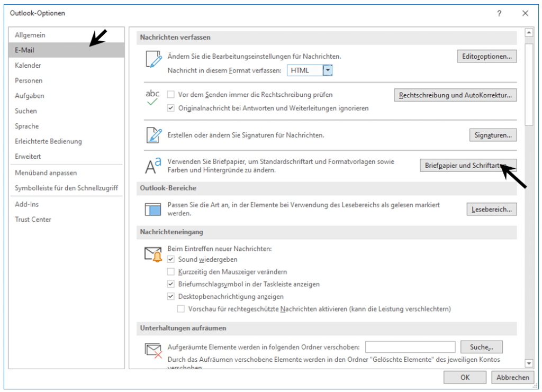Open the Suchen options category
The height and width of the screenshot is (392, 542).
[66, 111]
